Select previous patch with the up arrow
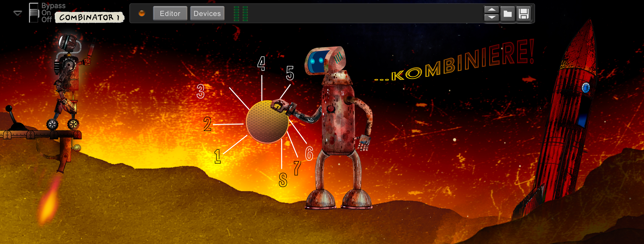The width and height of the screenshot is (644, 244). coord(492,10)
